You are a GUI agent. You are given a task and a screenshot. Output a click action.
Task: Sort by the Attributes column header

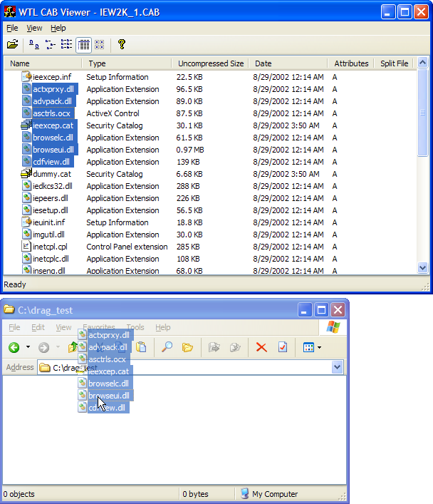pos(351,63)
